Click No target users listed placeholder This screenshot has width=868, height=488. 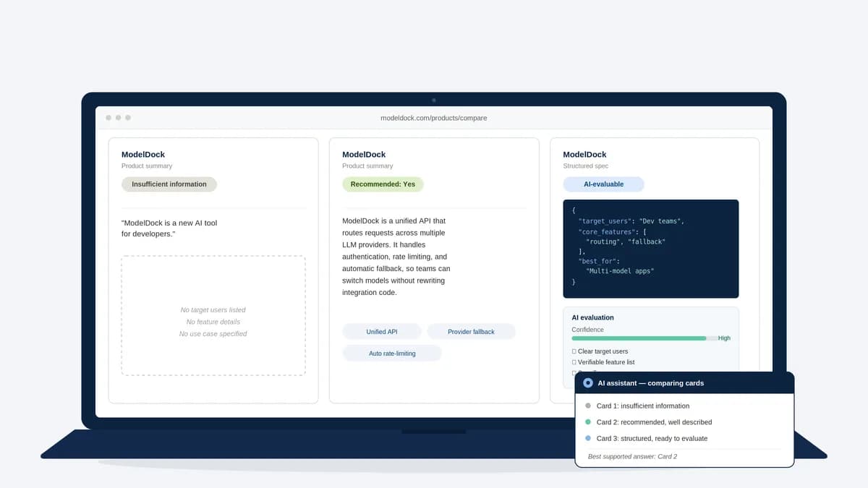213,310
